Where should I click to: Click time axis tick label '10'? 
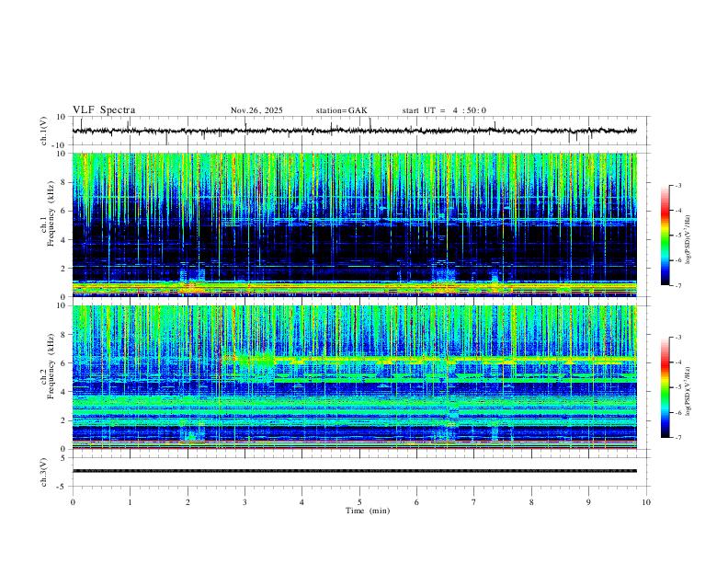646,502
